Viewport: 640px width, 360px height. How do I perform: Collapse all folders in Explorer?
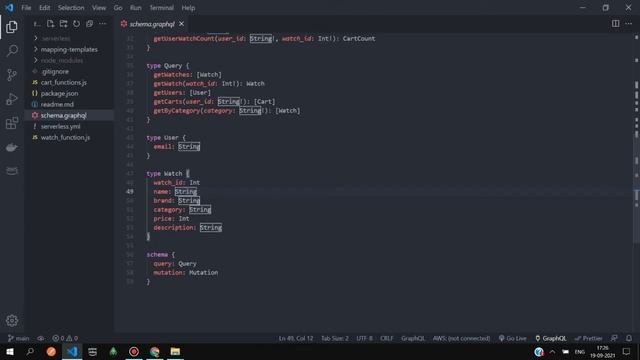[x=89, y=24]
